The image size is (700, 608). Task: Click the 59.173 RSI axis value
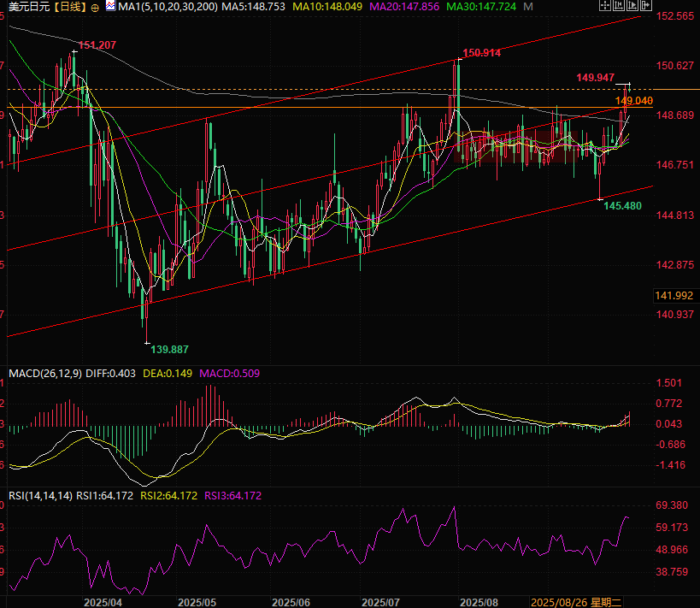pyautogui.click(x=672, y=528)
